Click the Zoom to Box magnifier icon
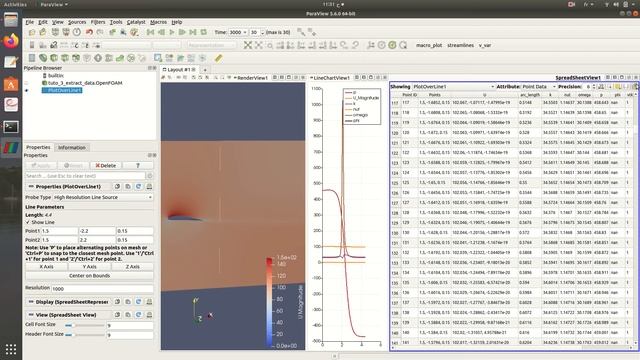This screenshot has height=360, width=640. (x=270, y=45)
